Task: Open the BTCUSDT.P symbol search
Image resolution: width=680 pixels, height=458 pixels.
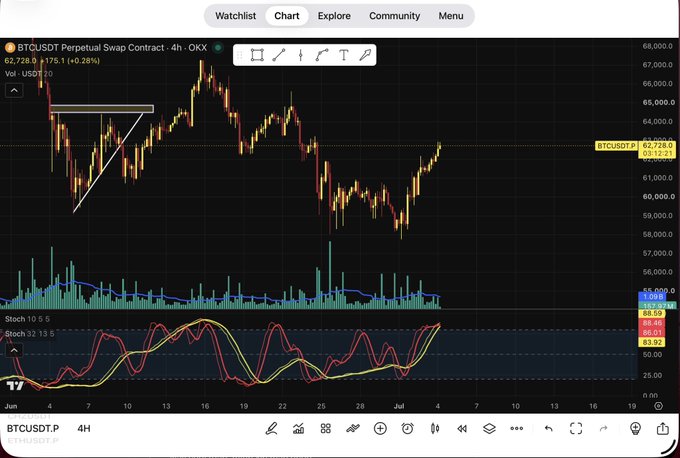Action: 33,429
